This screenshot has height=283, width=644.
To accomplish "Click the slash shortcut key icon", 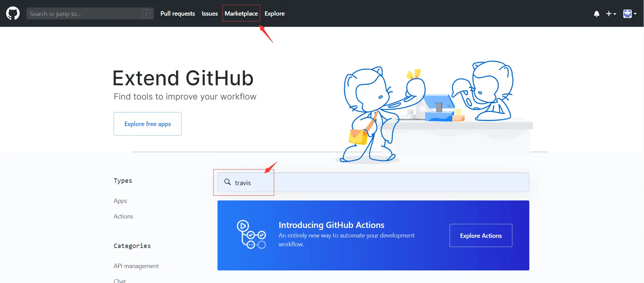I will click(146, 14).
